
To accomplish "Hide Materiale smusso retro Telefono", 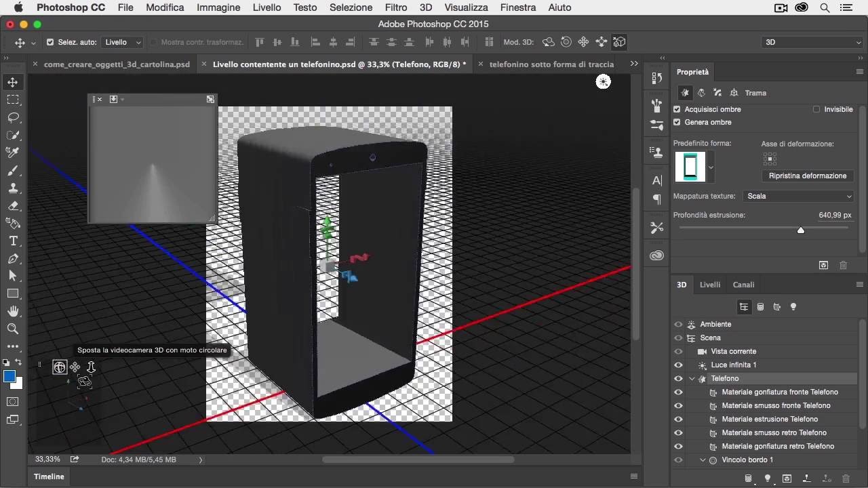I will [678, 432].
